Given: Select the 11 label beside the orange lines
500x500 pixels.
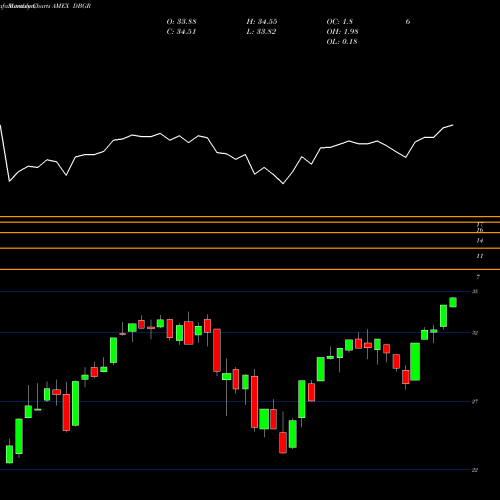Looking at the screenshot, I should 480,256.
